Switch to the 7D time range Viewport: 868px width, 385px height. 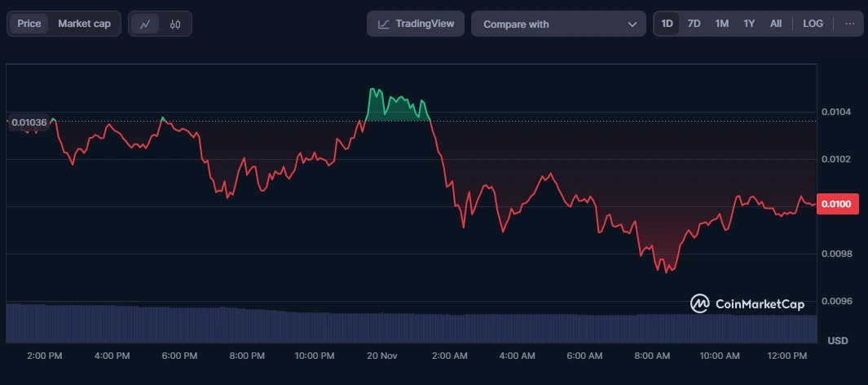(694, 24)
